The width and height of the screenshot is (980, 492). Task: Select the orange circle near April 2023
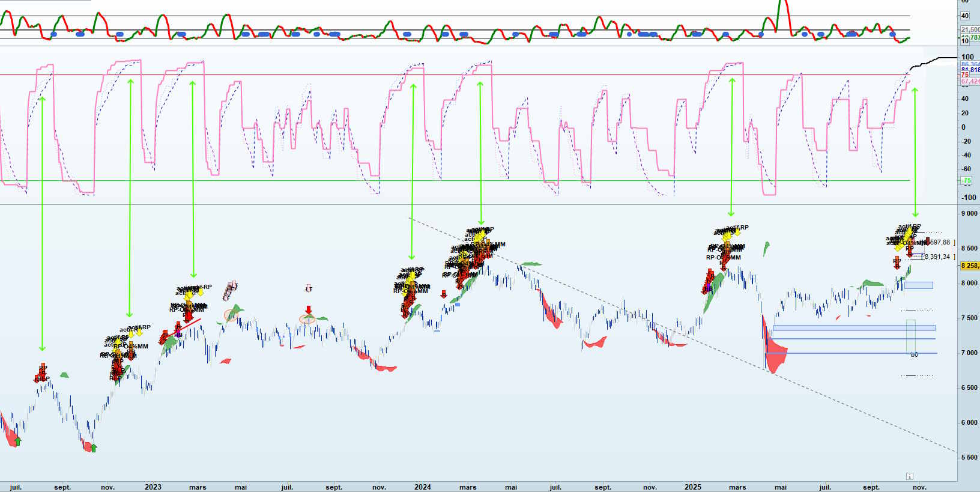[x=231, y=315]
